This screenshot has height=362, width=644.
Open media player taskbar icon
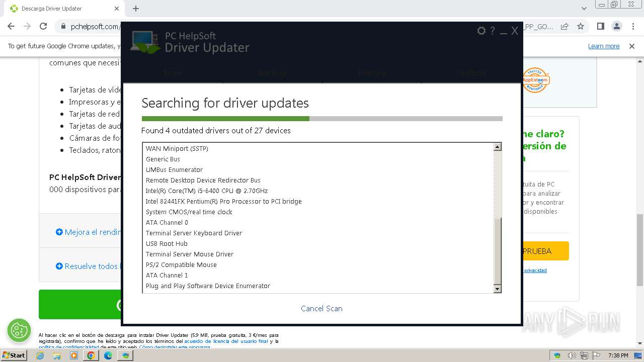(74, 355)
